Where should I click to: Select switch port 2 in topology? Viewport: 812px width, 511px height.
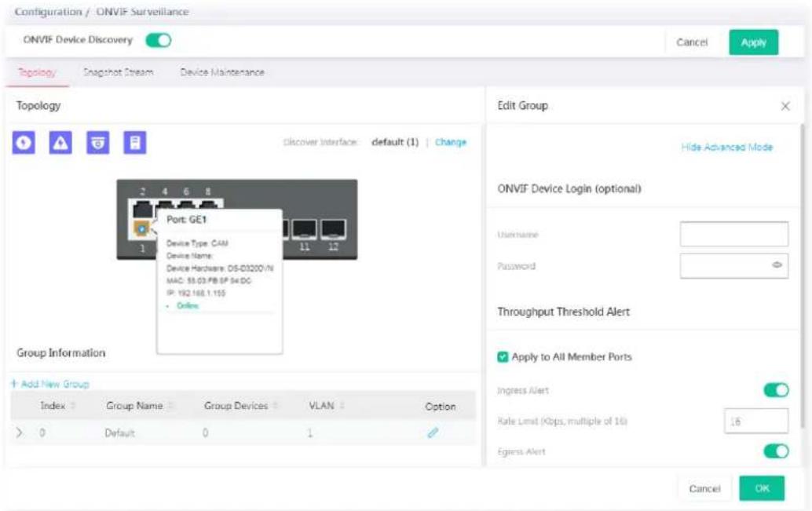pos(142,209)
